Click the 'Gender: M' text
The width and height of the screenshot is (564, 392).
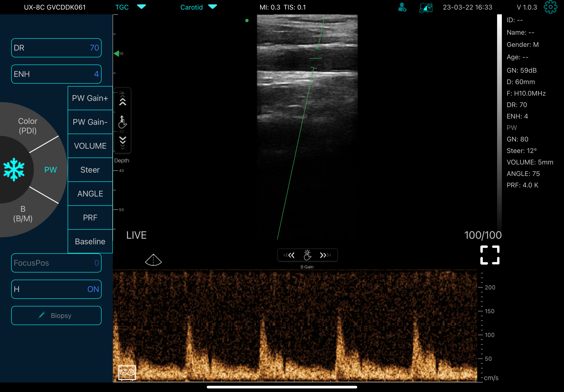(522, 44)
